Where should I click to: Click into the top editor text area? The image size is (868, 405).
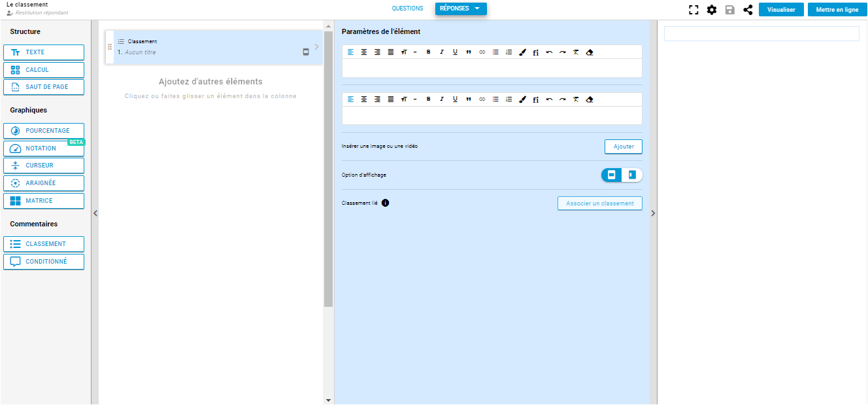492,68
